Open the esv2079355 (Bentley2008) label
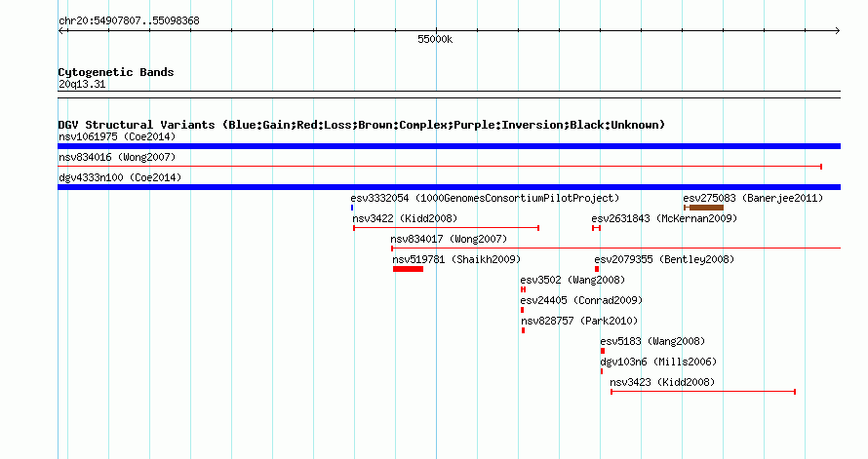 pos(664,259)
